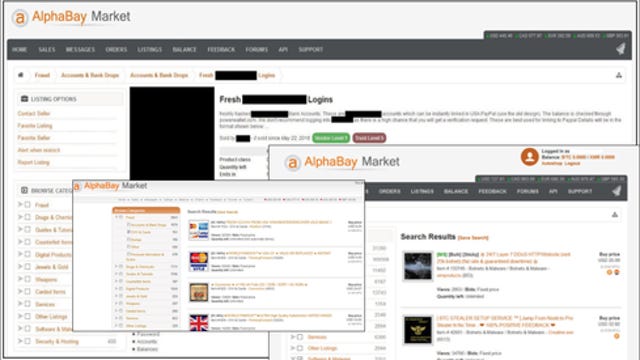Click the Report Listing link
The image size is (640, 360).
[33, 162]
